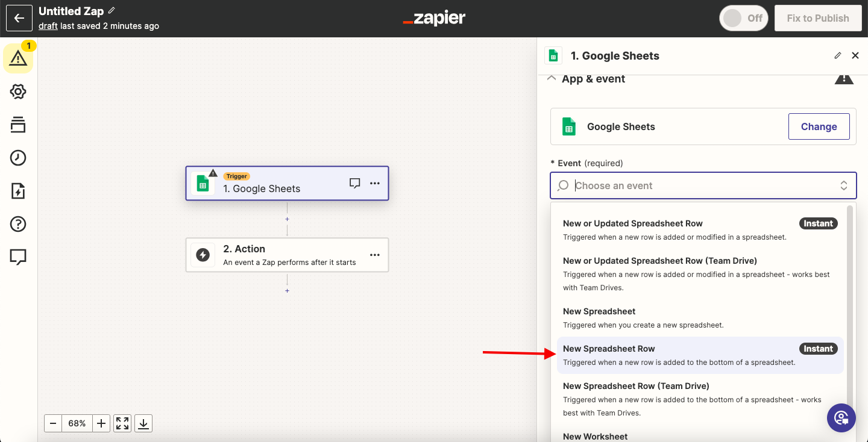
Task: Add step between trigger and action
Action: [x=287, y=219]
